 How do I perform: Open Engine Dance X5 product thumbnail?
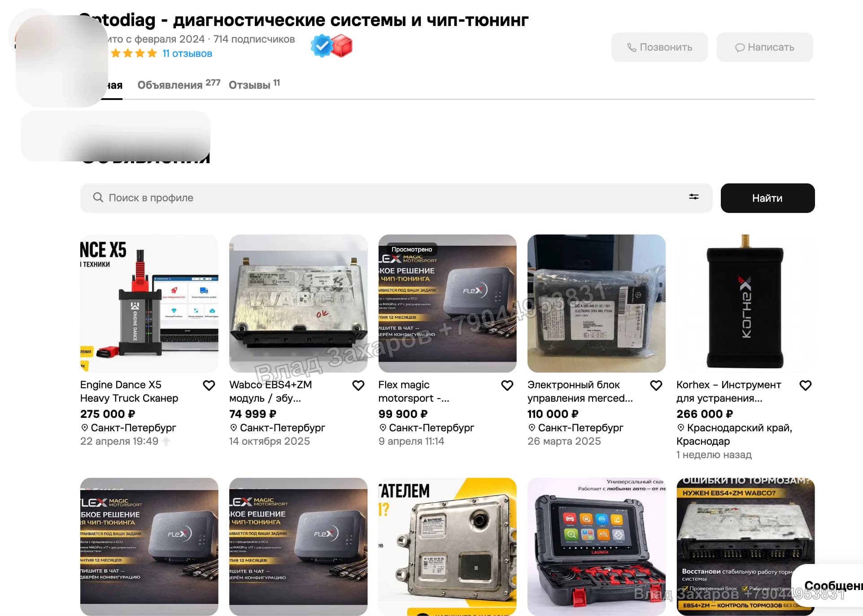(x=149, y=304)
